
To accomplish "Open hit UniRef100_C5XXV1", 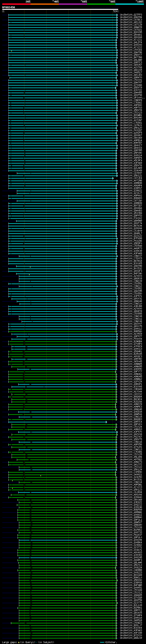I will (x=131, y=80).
